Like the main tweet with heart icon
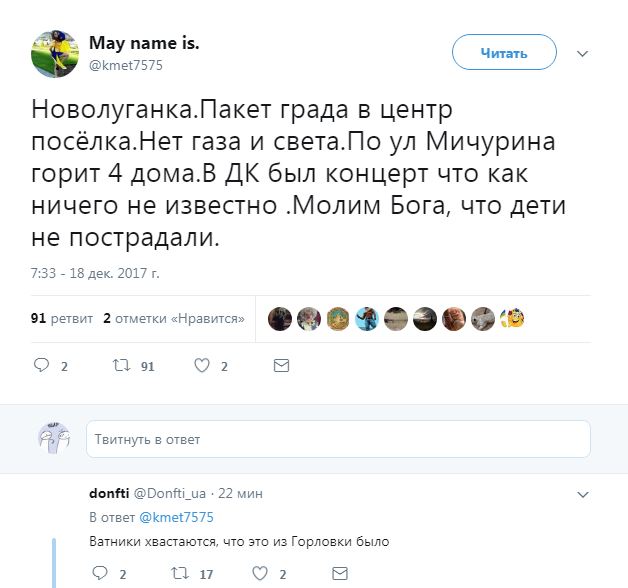Screen dimensions: 628x588 tap(202, 366)
